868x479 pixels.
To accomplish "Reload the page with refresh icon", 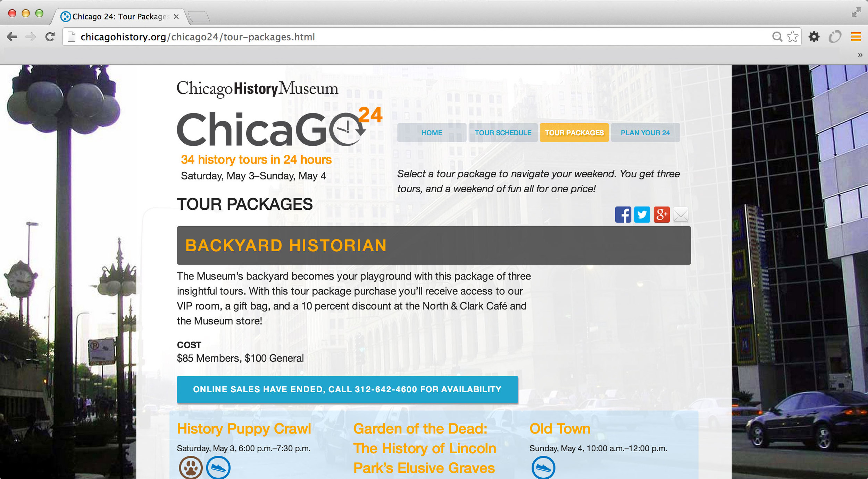I will [x=50, y=37].
